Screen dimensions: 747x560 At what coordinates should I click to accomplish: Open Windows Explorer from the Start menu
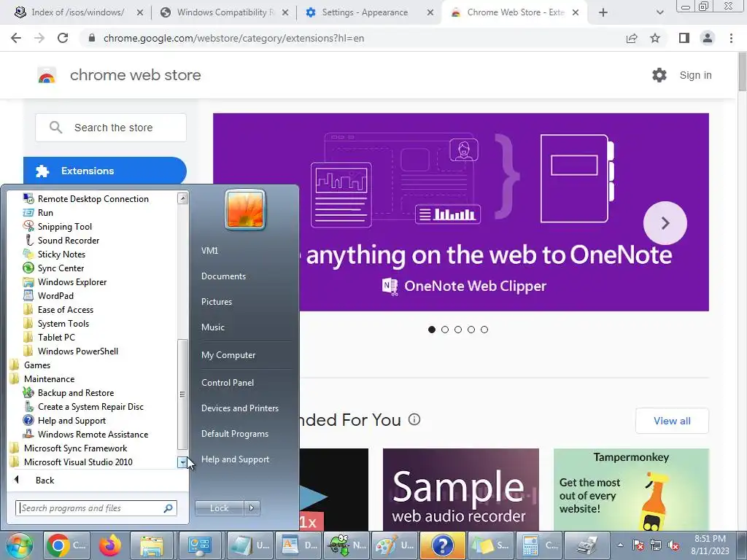[64, 281]
